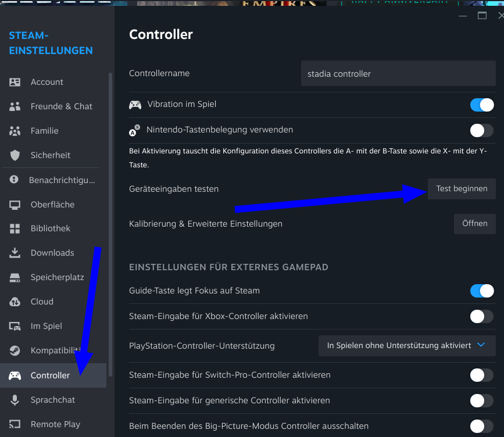This screenshot has width=504, height=437.
Task: Open Speicherplatz settings
Action: coord(53,277)
